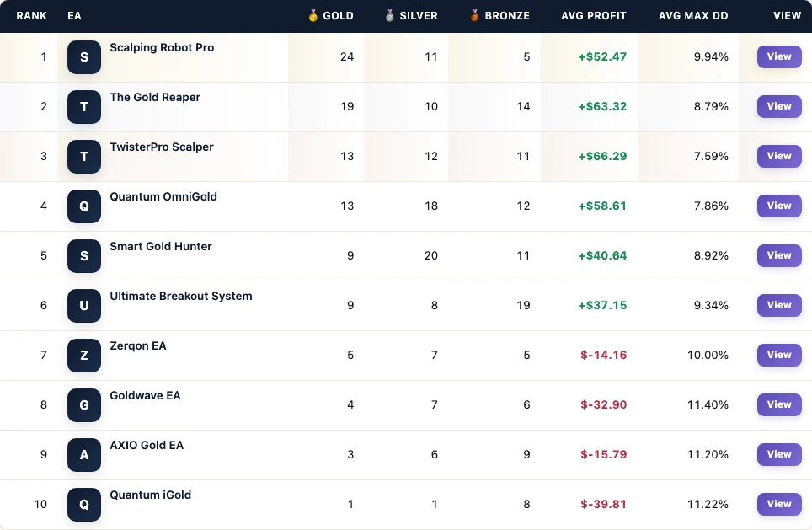Select the Goldwave EA name

pyautogui.click(x=145, y=396)
